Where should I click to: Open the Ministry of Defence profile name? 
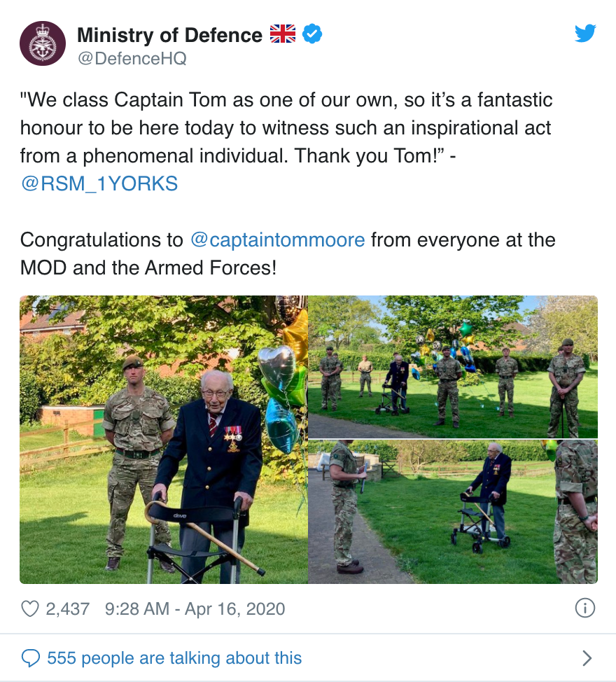coord(169,34)
